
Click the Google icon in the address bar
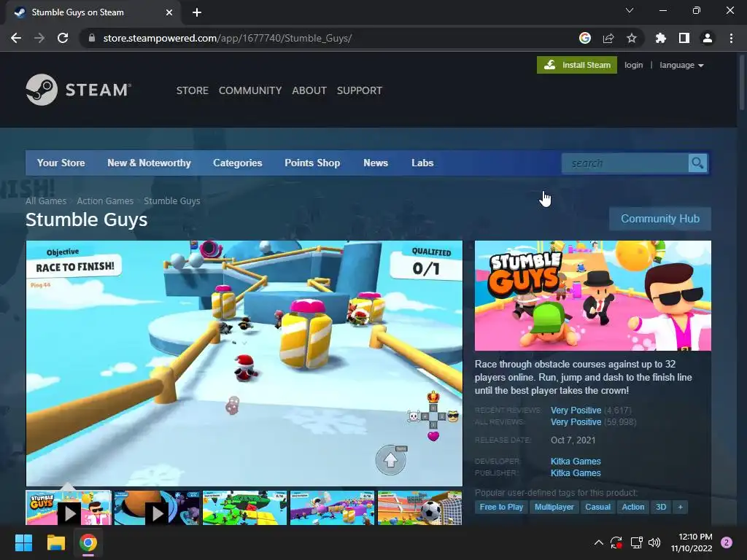(x=585, y=38)
